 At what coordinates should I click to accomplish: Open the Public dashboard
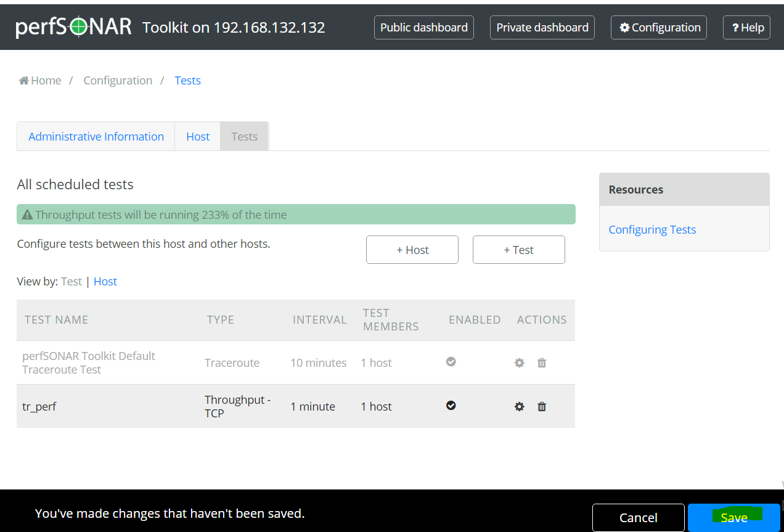424,27
